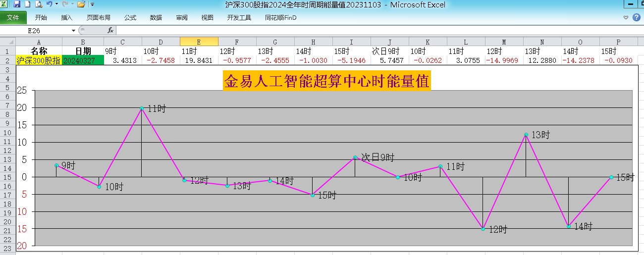The image size is (644, 255).
Task: Click the greyed Redo arrow icon
Action: pos(65,4)
